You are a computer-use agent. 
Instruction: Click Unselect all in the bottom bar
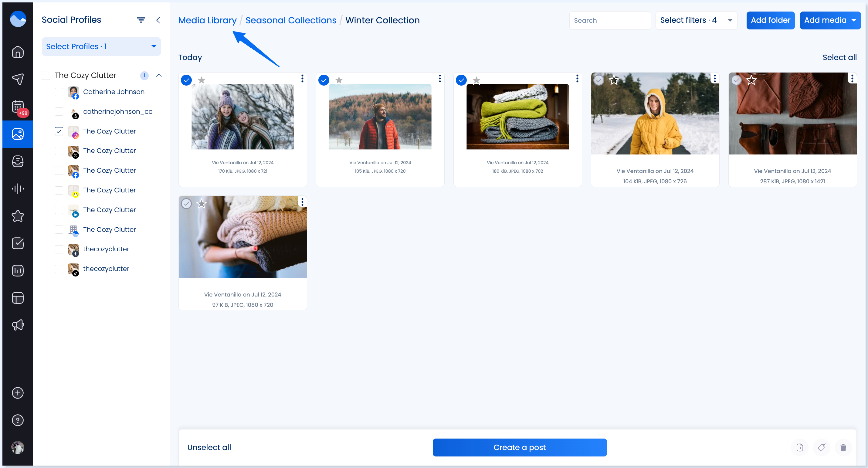(209, 447)
